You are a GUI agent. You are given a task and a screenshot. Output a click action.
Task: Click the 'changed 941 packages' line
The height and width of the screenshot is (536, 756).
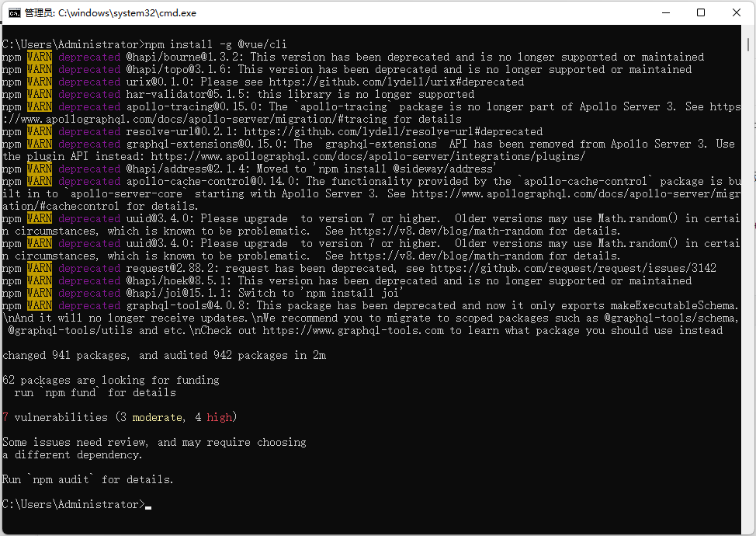click(164, 356)
